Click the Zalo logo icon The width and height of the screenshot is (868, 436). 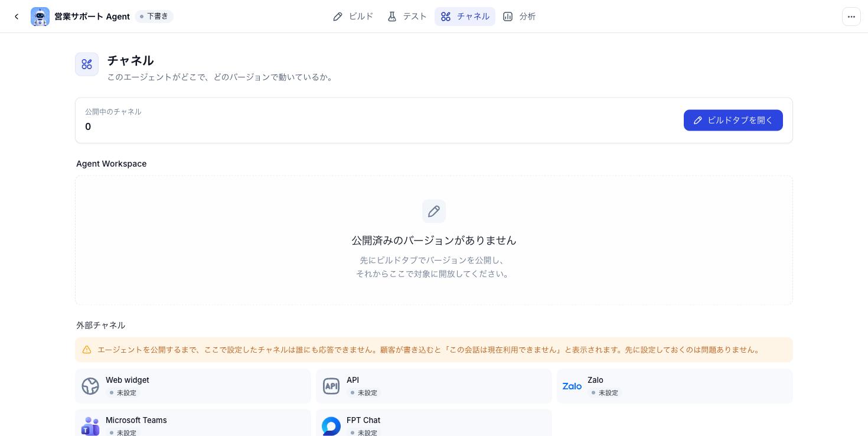coord(572,386)
